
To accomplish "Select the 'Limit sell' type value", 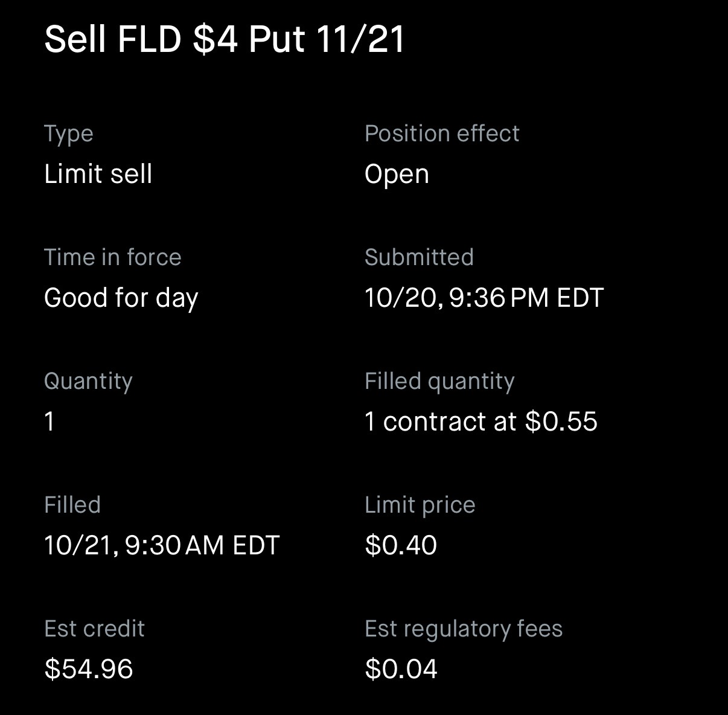I will click(x=98, y=174).
